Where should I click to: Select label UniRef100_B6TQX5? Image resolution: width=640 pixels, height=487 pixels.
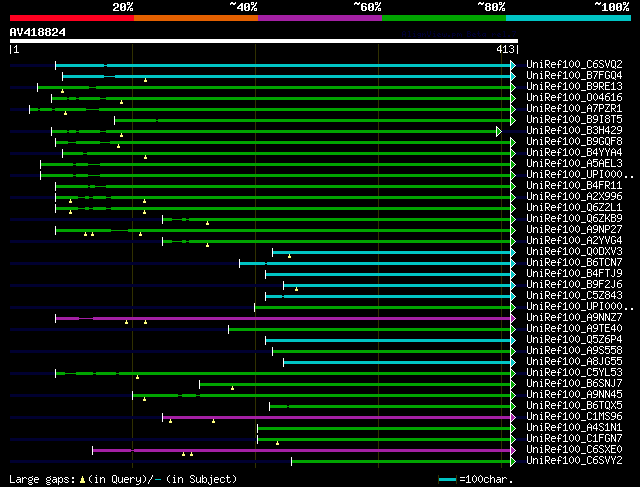pos(574,406)
